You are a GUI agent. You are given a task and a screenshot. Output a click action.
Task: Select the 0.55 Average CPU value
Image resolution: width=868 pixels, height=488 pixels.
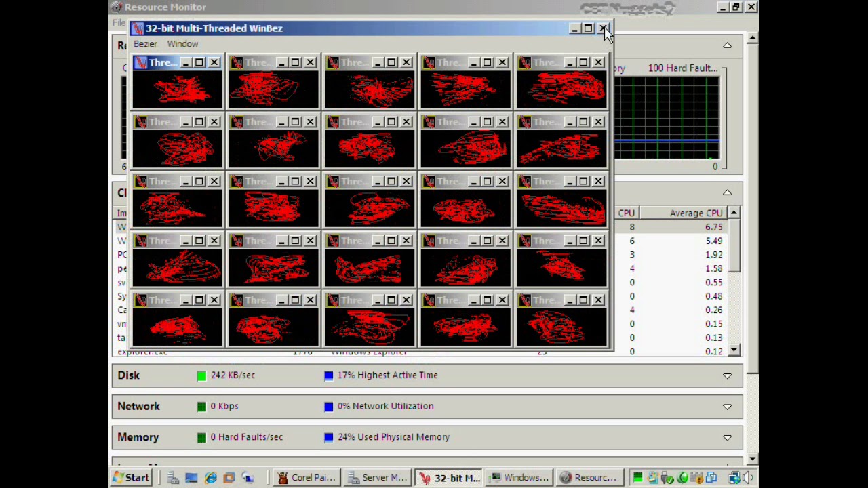[x=713, y=282]
